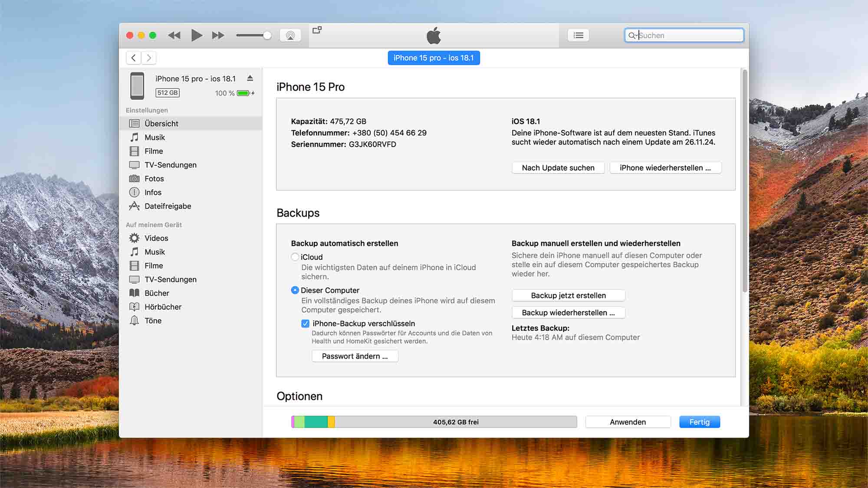Open the mini player window icon

click(x=317, y=30)
